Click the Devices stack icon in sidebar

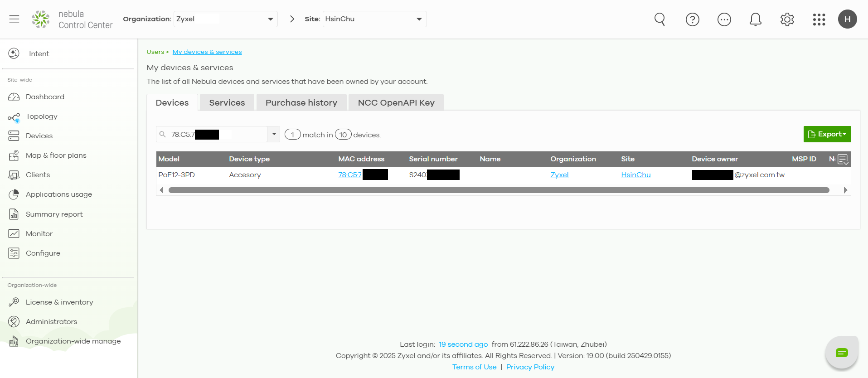coord(14,136)
